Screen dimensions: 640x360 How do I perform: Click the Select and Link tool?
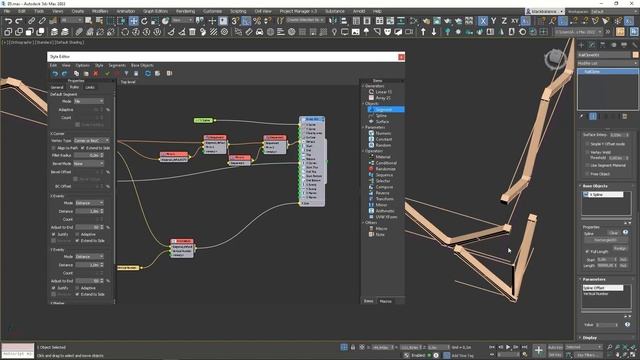(x=31, y=21)
